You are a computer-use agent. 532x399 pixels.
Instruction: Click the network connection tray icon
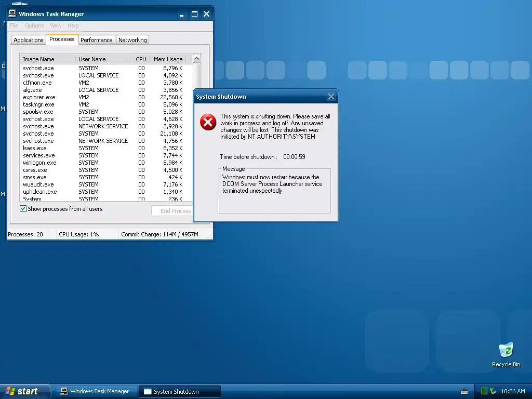(493, 391)
